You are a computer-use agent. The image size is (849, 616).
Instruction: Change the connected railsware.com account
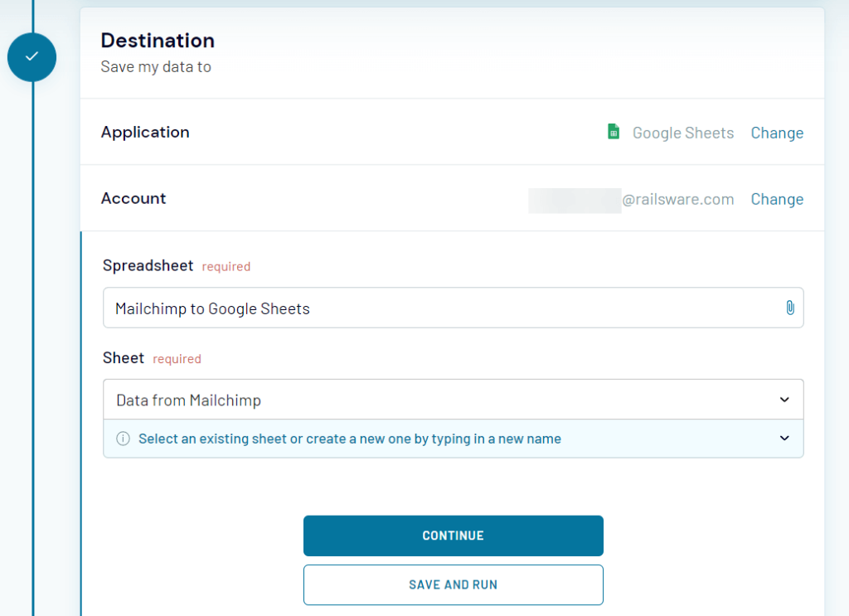[776, 199]
